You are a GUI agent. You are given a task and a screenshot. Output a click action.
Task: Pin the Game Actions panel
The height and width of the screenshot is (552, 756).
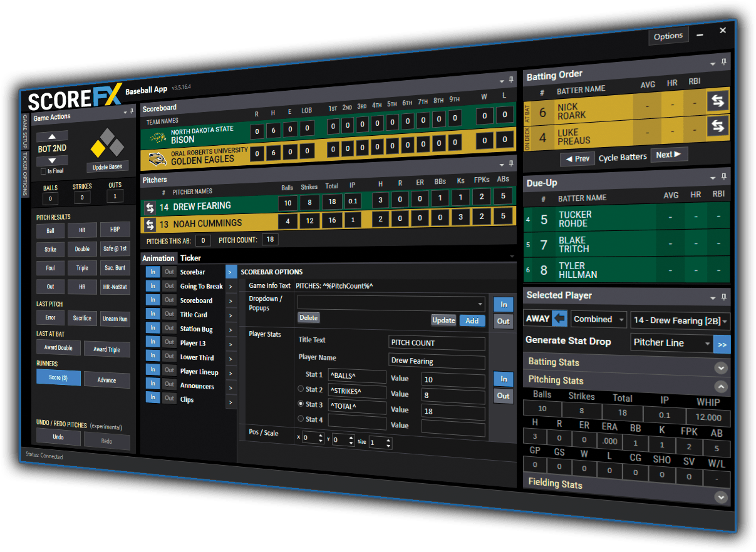tap(131, 111)
